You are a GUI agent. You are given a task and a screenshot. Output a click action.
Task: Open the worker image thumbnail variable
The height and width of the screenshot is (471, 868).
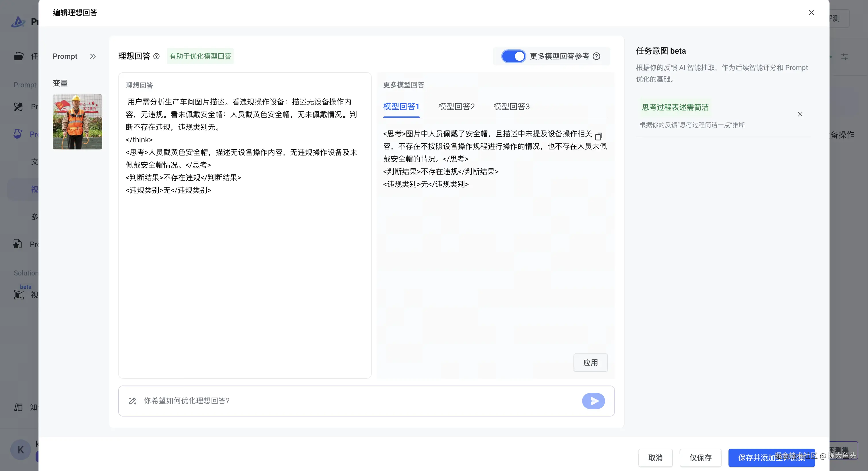point(77,122)
